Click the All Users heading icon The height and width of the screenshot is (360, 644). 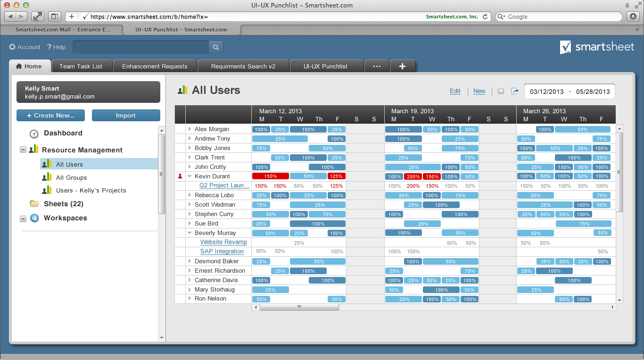[182, 90]
